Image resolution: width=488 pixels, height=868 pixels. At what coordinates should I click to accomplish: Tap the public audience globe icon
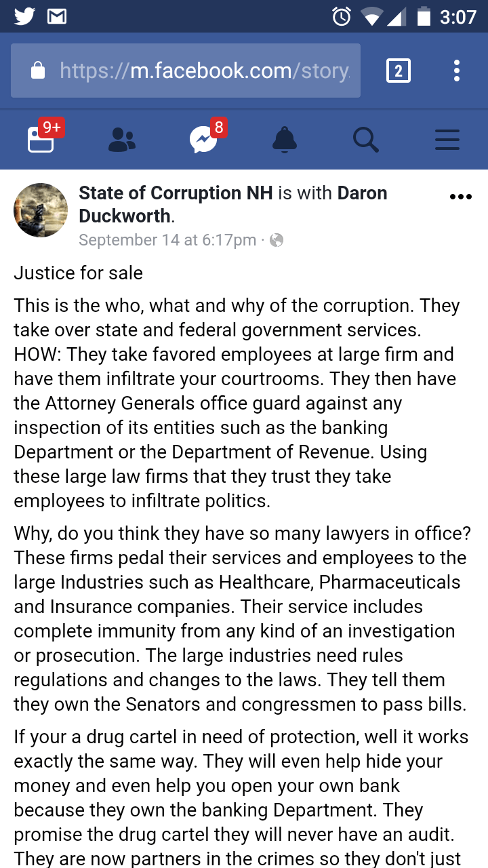point(277,240)
